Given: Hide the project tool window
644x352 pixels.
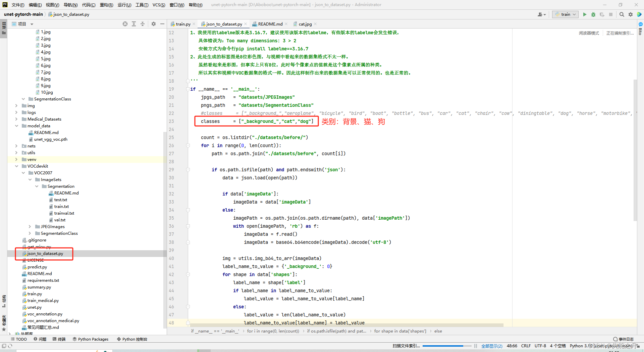Looking at the screenshot, I should coord(162,24).
